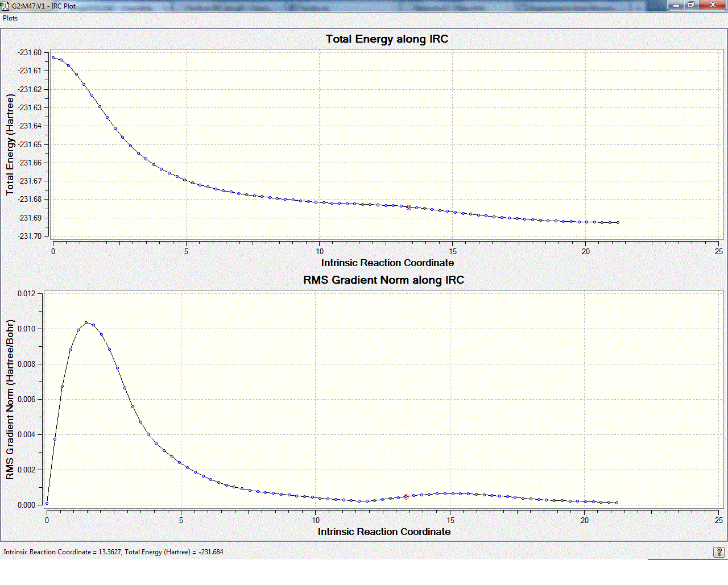
Task: Click the 0.000 tick label
Action: (x=26, y=505)
